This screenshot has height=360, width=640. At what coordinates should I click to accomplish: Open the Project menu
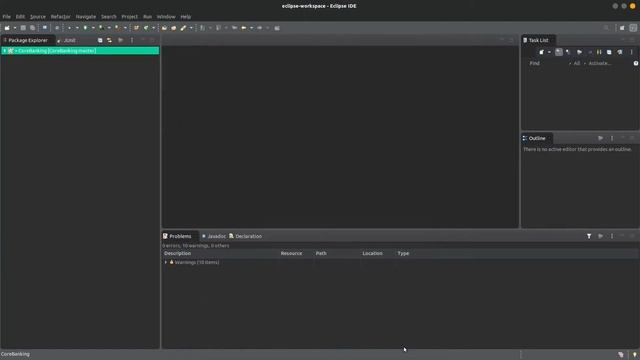click(129, 17)
